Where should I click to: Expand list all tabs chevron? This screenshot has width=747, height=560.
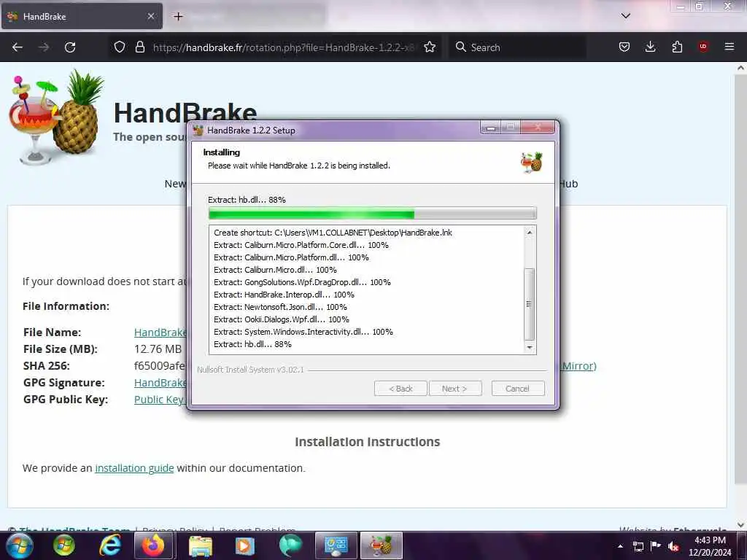625,16
